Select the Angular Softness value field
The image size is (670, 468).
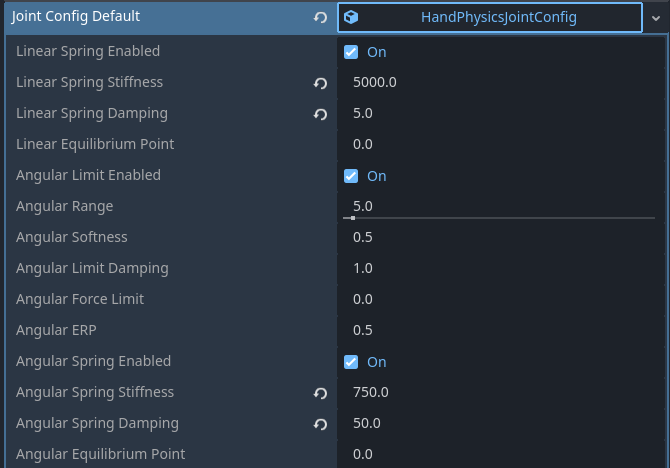tap(500, 238)
